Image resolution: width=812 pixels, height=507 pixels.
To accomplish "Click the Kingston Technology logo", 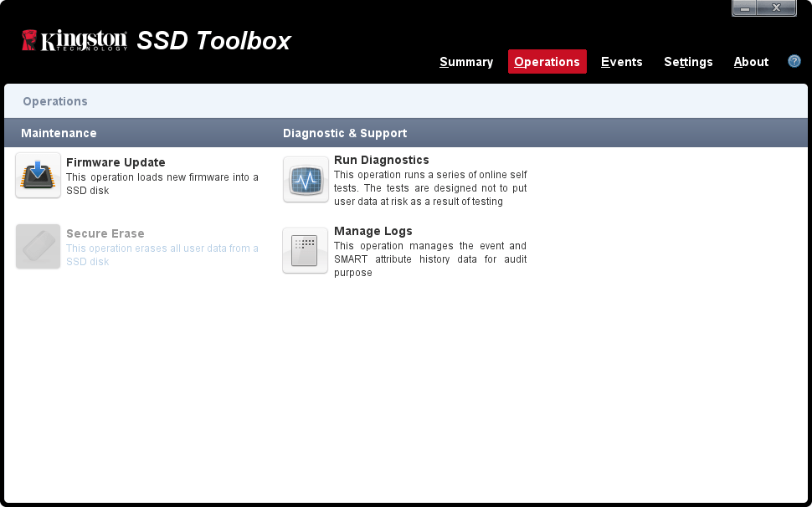I will click(x=74, y=40).
